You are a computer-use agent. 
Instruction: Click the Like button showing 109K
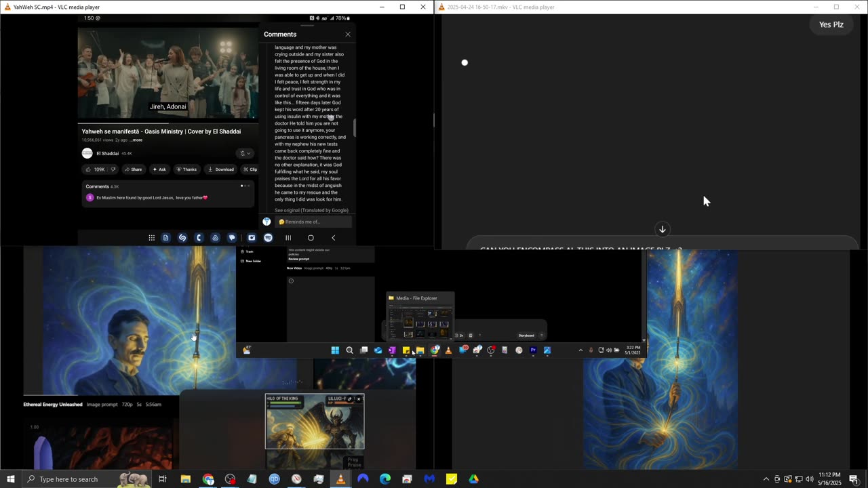click(x=95, y=169)
